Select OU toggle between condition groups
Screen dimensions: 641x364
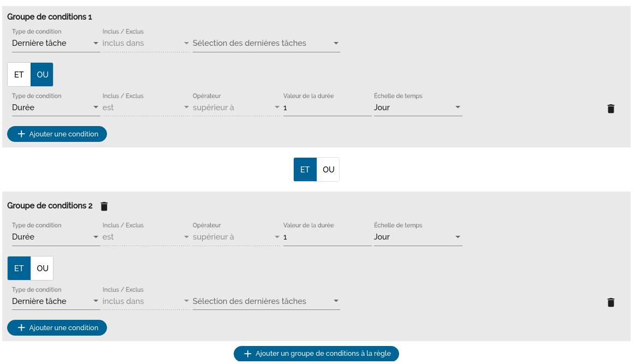pyautogui.click(x=328, y=170)
